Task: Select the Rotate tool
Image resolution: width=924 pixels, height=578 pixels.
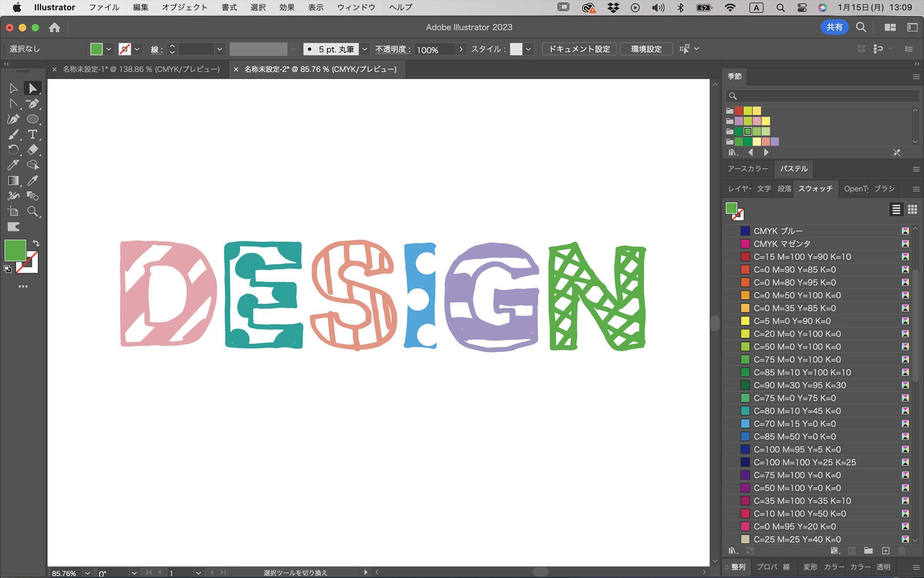Action: pos(13,150)
